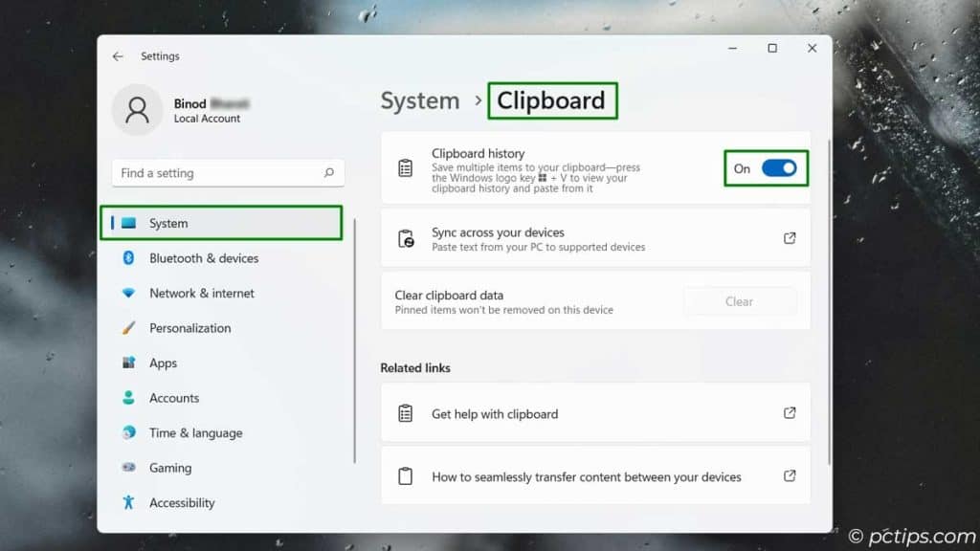Click the Apps icon in the sidebar
The image size is (980, 551).
coord(127,363)
